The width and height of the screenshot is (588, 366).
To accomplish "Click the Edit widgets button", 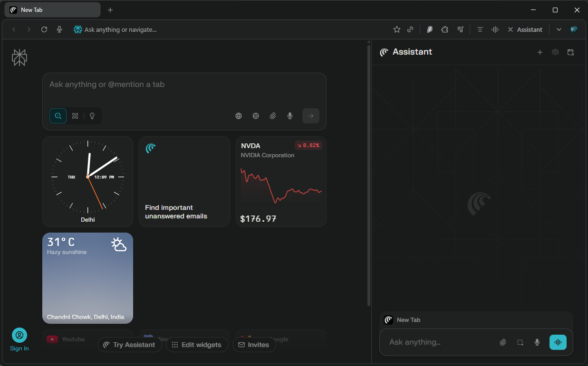I will pos(197,345).
